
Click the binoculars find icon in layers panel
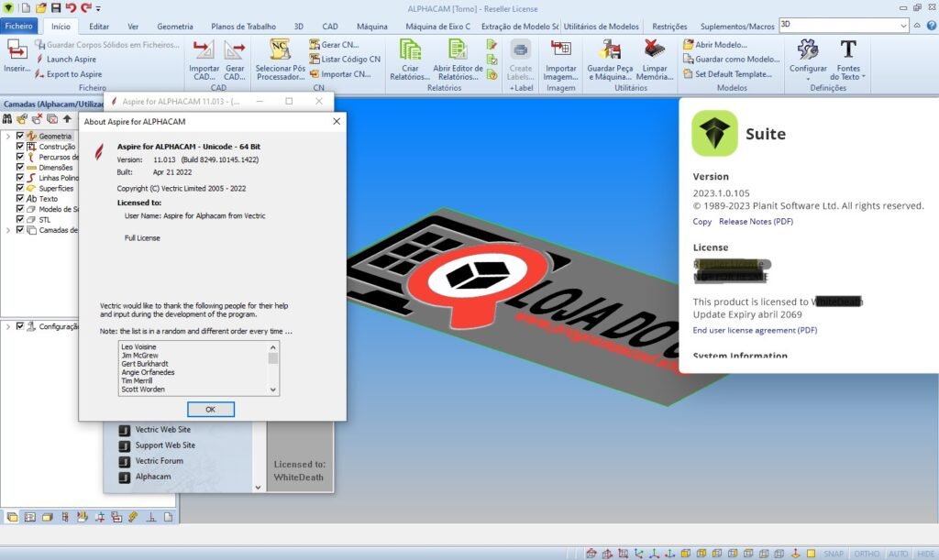pyautogui.click(x=8, y=119)
